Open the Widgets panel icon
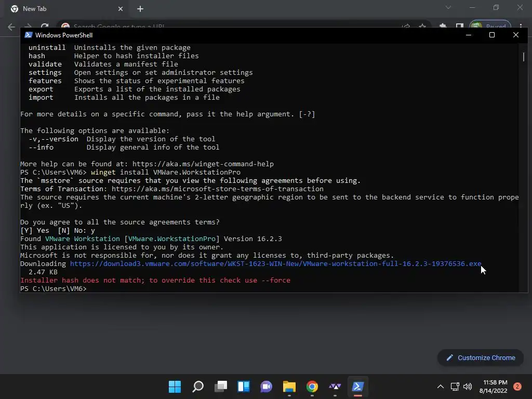The height and width of the screenshot is (399, 532). [x=244, y=387]
